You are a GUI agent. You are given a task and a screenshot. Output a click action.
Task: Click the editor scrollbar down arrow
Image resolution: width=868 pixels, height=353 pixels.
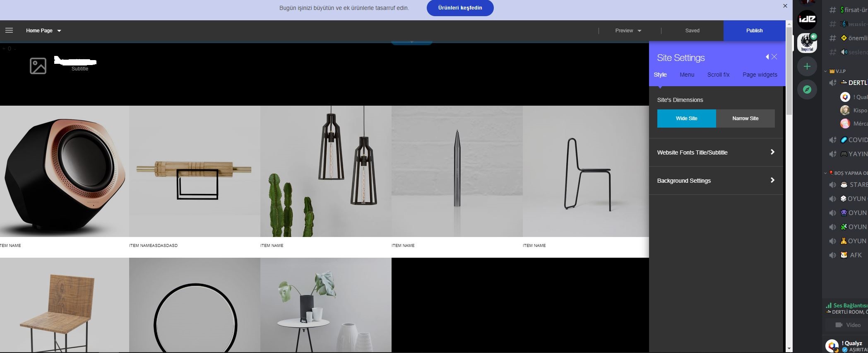click(789, 348)
